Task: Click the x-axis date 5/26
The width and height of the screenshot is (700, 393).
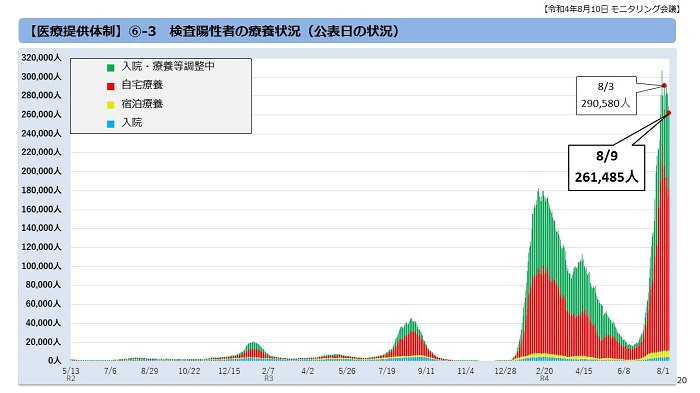Action: [x=347, y=371]
